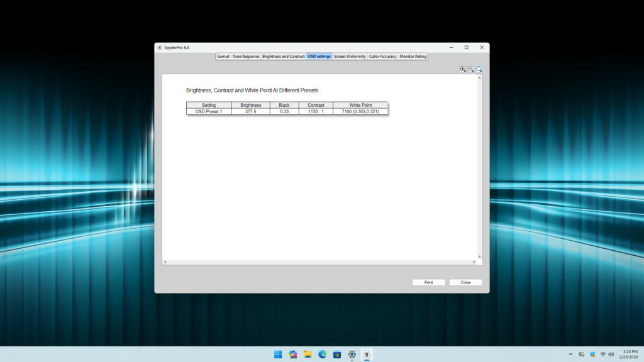Click the Close button in the dialog
This screenshot has width=644, height=362.
click(465, 283)
